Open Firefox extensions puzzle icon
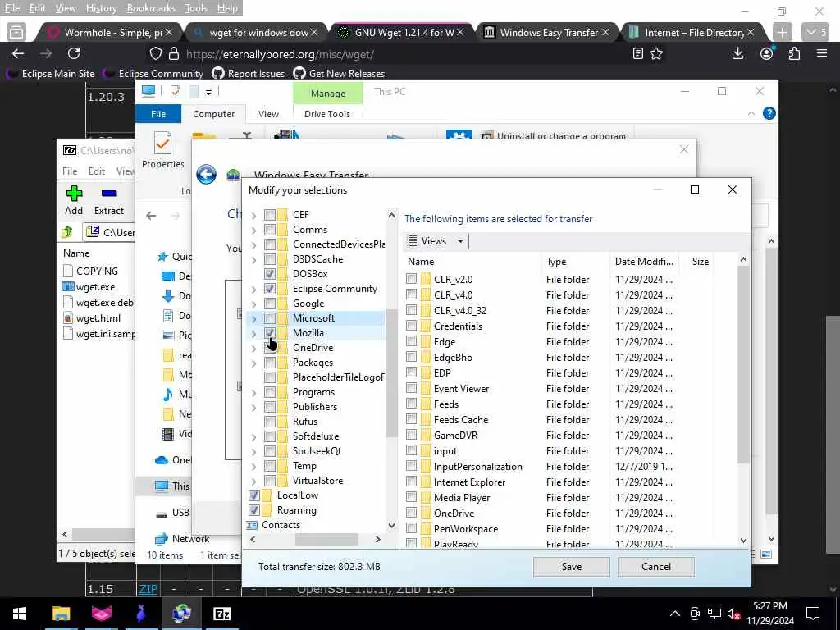Viewport: 840px width, 630px height. tap(794, 53)
